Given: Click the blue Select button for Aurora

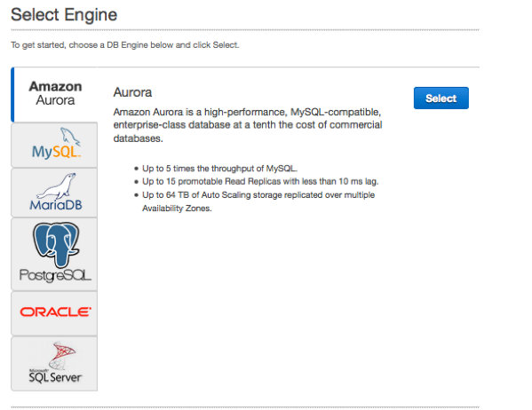Looking at the screenshot, I should (x=441, y=98).
